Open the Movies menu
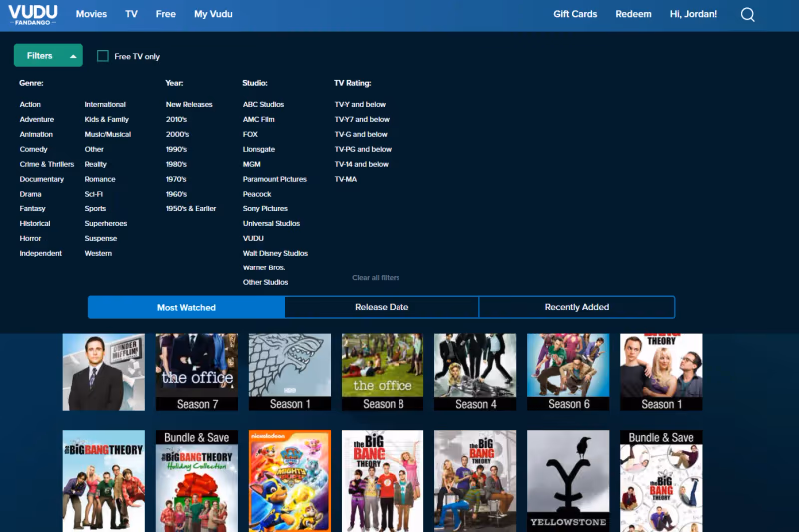The width and height of the screenshot is (799, 532). (91, 14)
